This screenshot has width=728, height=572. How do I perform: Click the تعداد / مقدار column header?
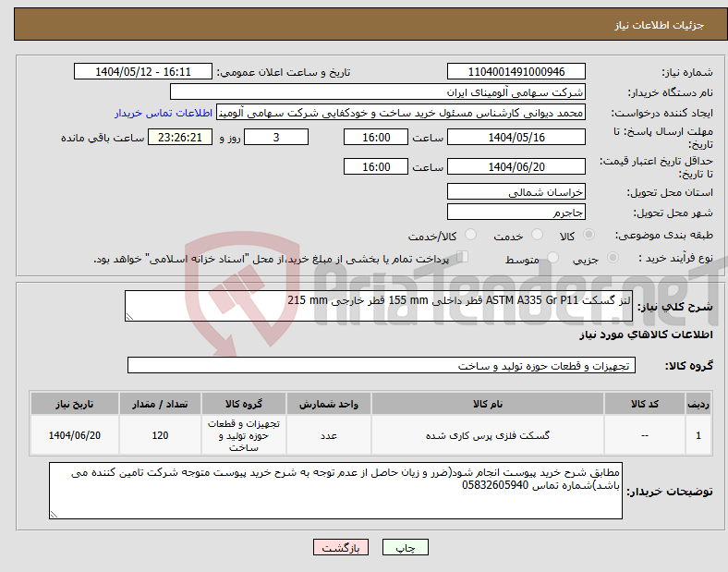160,404
